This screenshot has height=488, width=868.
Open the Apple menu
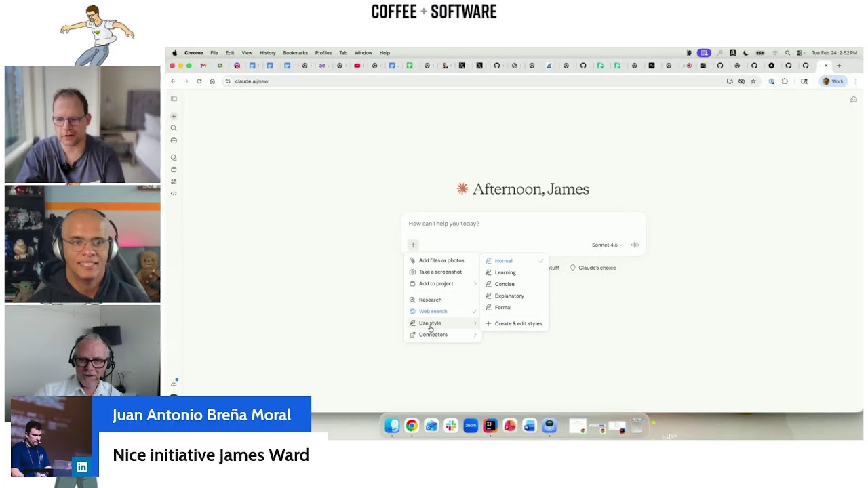tap(174, 52)
